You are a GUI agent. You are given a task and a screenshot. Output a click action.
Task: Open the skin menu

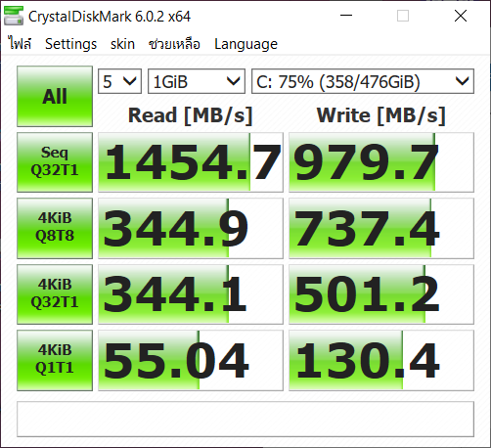(x=122, y=44)
